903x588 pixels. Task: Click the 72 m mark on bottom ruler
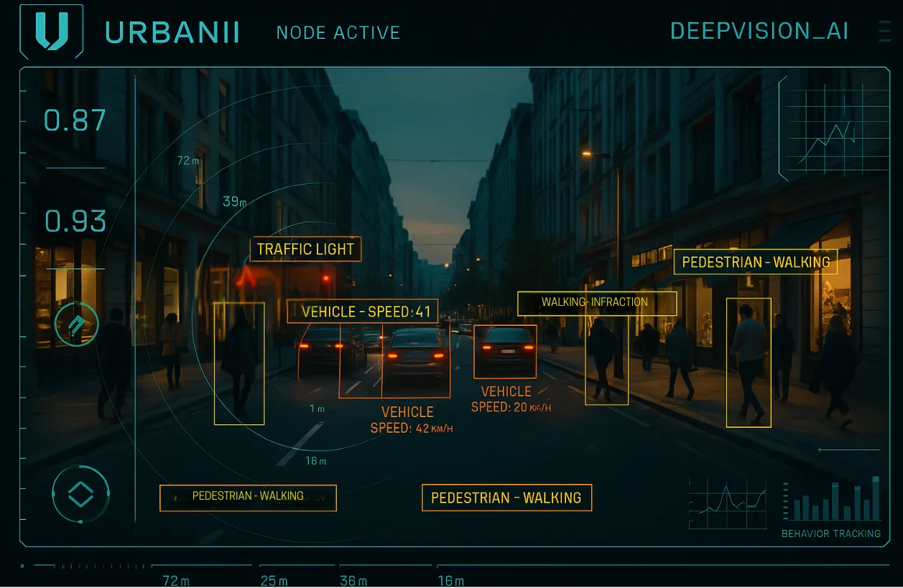point(176,581)
